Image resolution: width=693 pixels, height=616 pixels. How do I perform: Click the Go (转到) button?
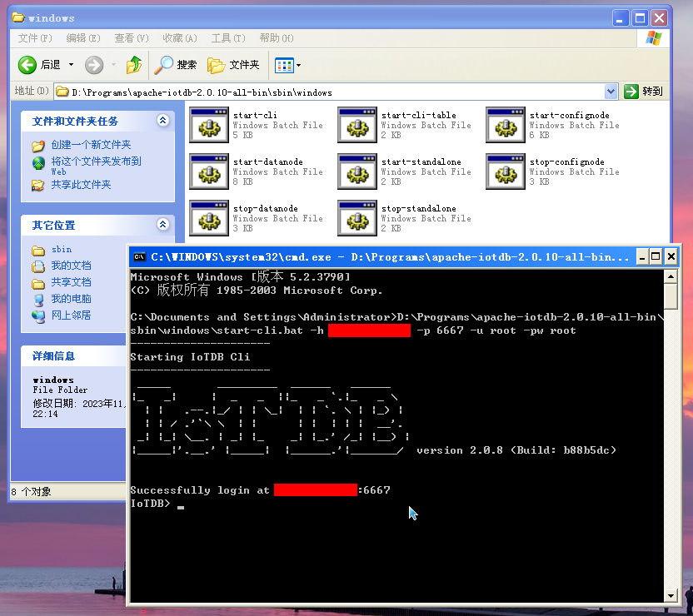pos(643,92)
